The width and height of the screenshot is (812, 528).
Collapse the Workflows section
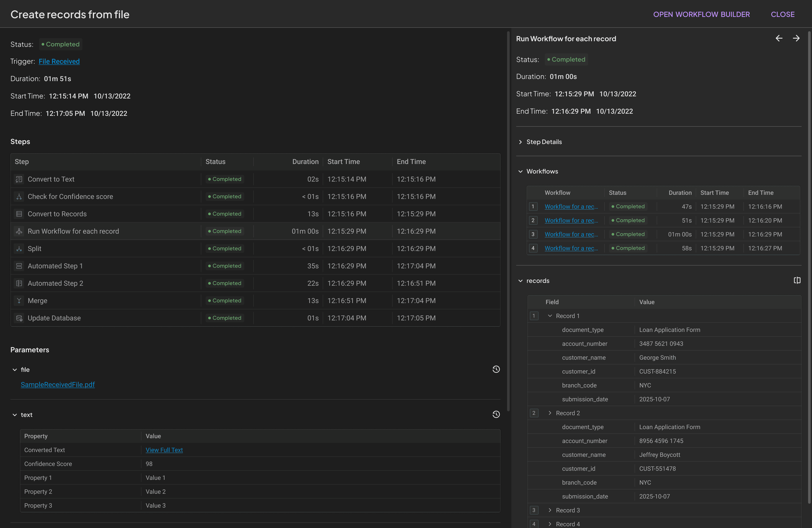coord(520,171)
